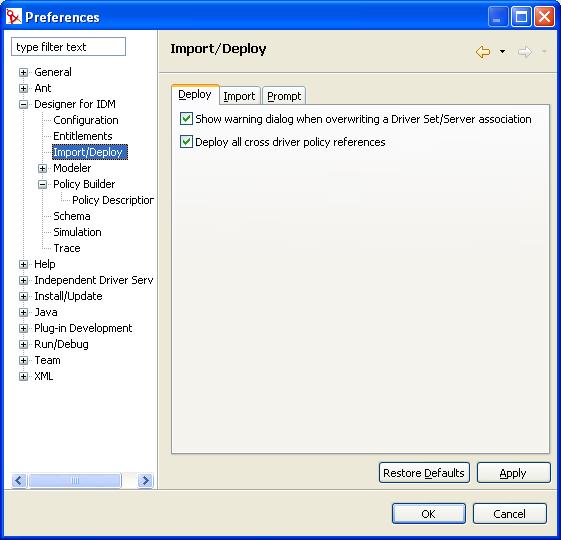561x540 pixels.
Task: Select Modeler in the tree
Action: point(72,168)
